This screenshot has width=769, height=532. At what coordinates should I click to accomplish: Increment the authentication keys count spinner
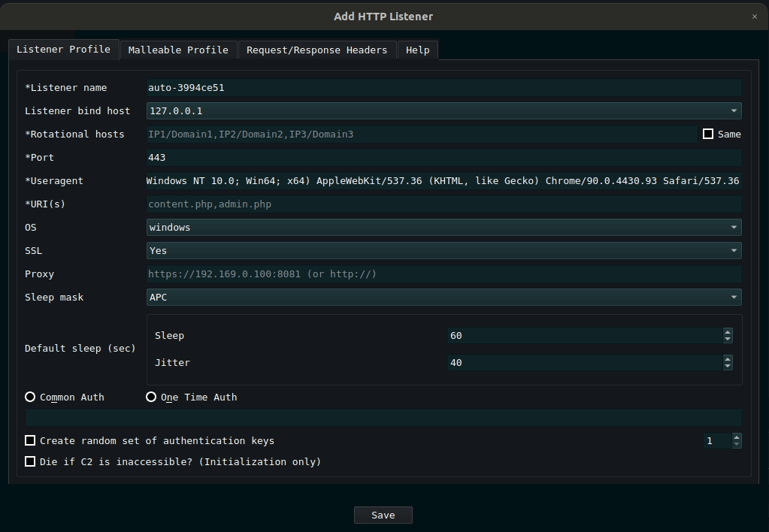coord(736,437)
